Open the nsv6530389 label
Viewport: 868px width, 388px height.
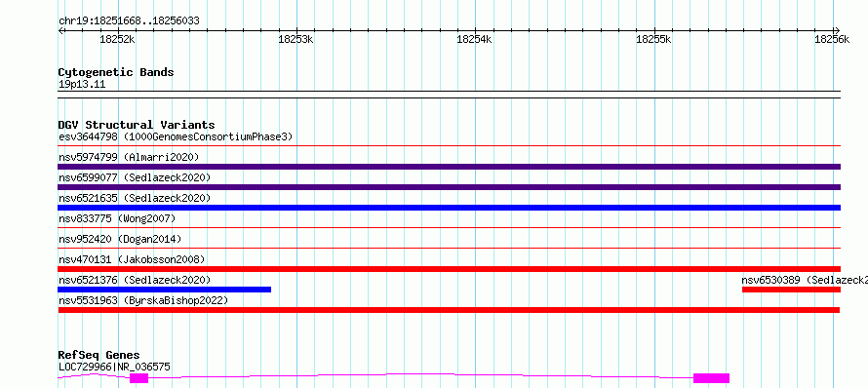[x=805, y=280]
